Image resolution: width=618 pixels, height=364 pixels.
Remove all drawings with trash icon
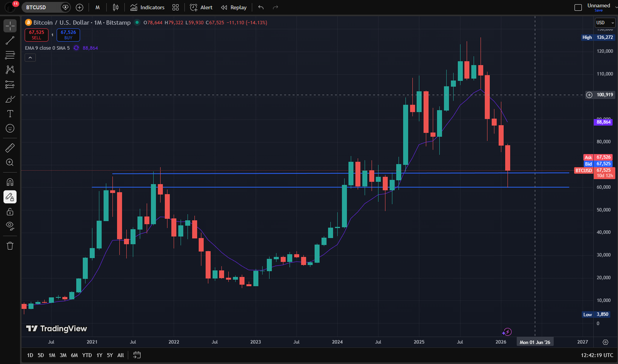coord(10,246)
